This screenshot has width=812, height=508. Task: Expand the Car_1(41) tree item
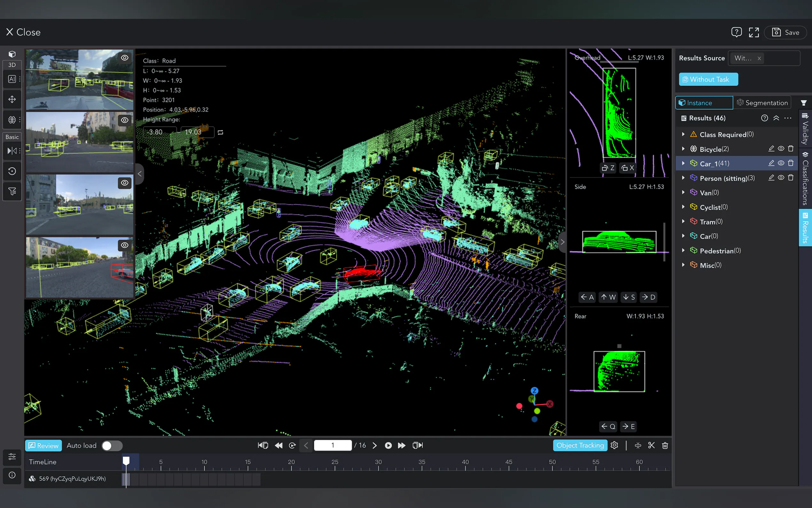pyautogui.click(x=683, y=163)
